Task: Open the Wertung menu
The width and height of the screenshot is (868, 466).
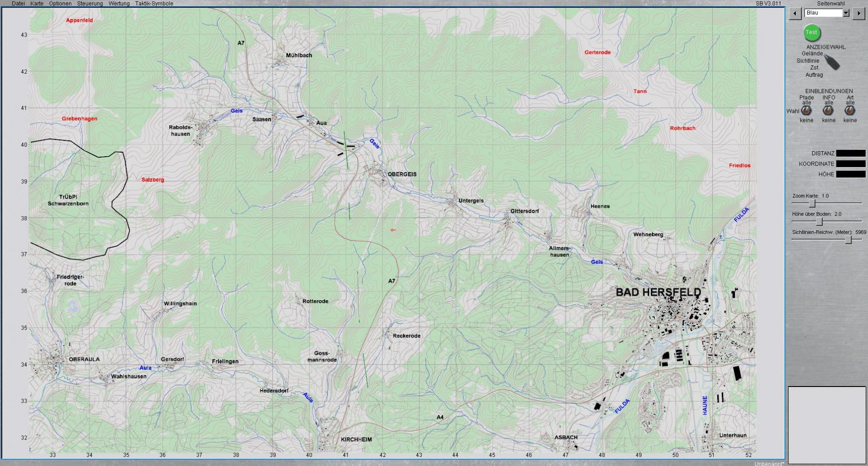Action: click(119, 4)
